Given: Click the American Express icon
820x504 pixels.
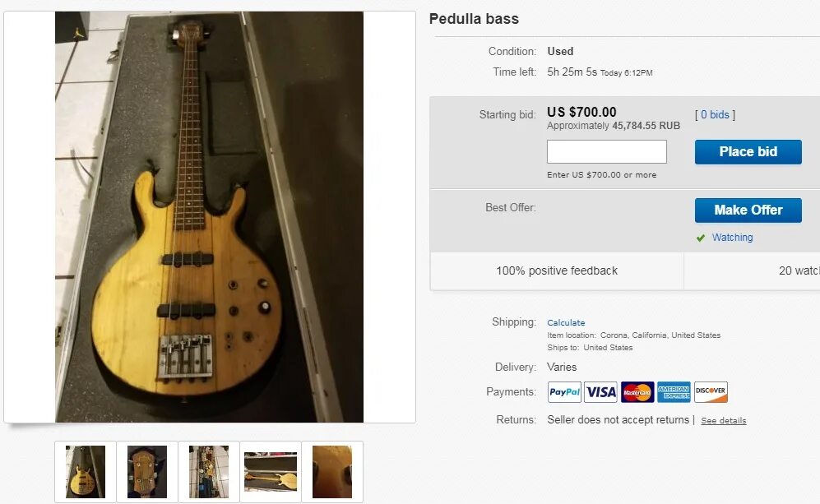Looking at the screenshot, I should 674,392.
